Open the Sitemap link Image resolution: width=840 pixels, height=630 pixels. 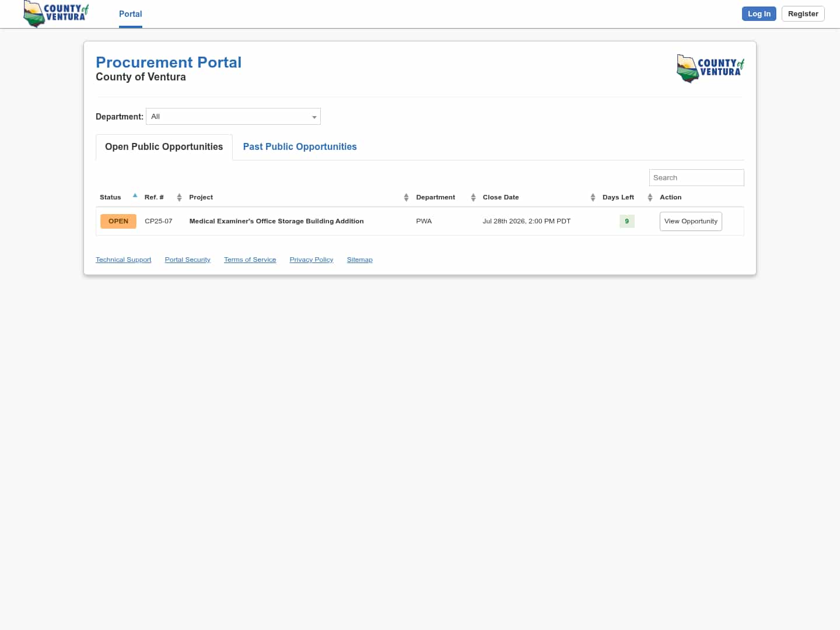(x=360, y=260)
